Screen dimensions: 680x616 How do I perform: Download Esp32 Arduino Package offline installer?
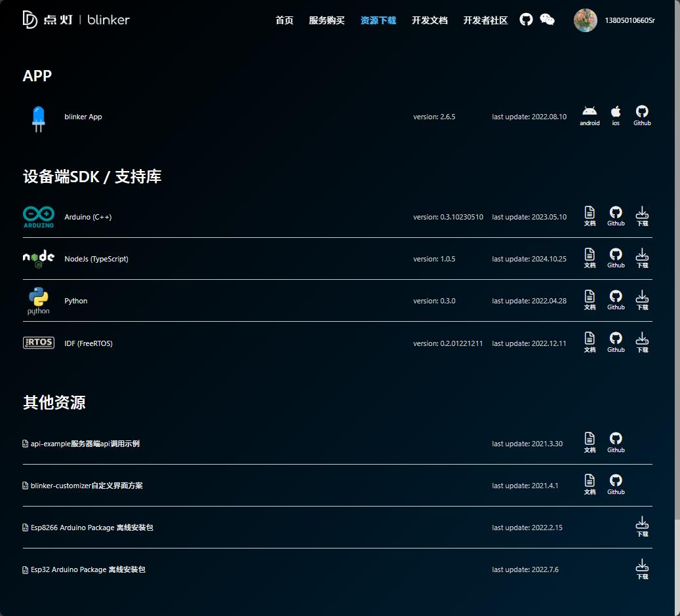[x=642, y=569]
